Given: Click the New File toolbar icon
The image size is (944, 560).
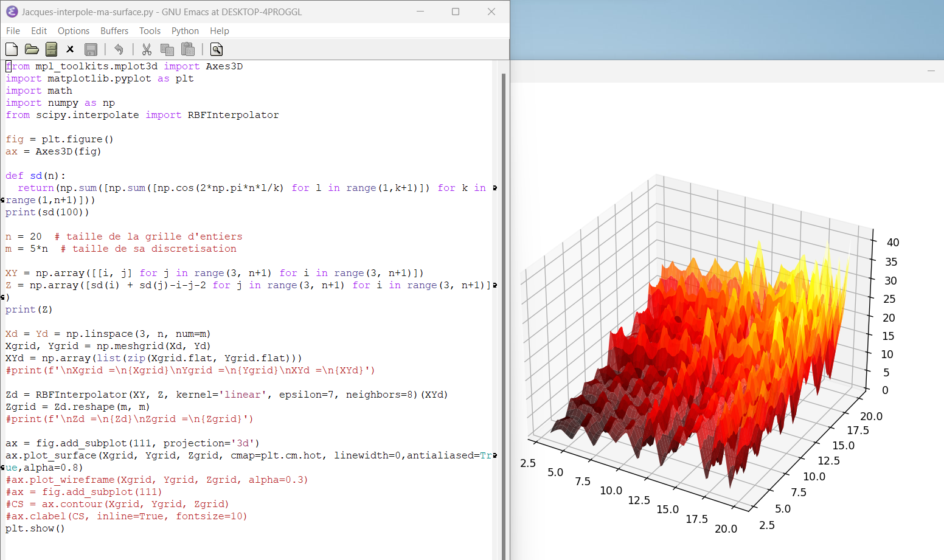Looking at the screenshot, I should pos(12,49).
